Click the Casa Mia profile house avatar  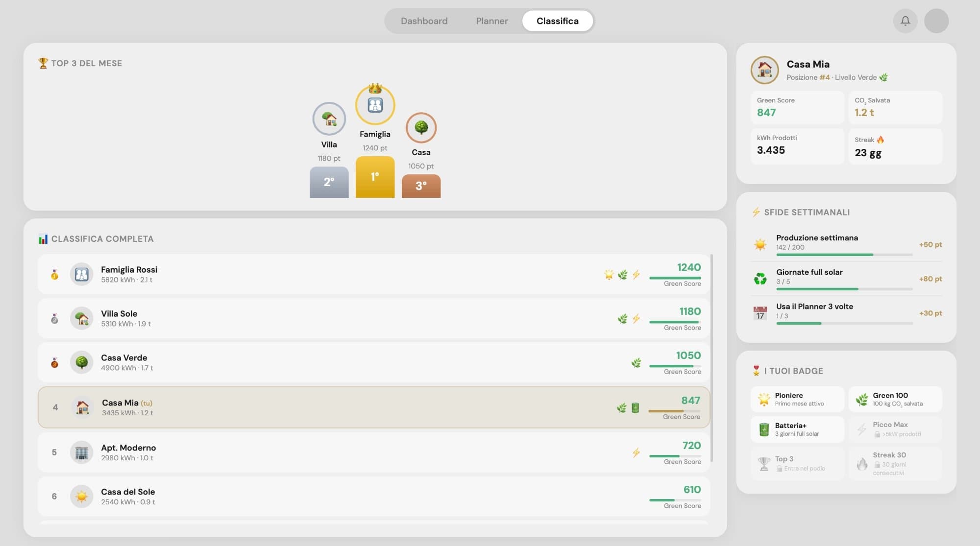(x=764, y=70)
